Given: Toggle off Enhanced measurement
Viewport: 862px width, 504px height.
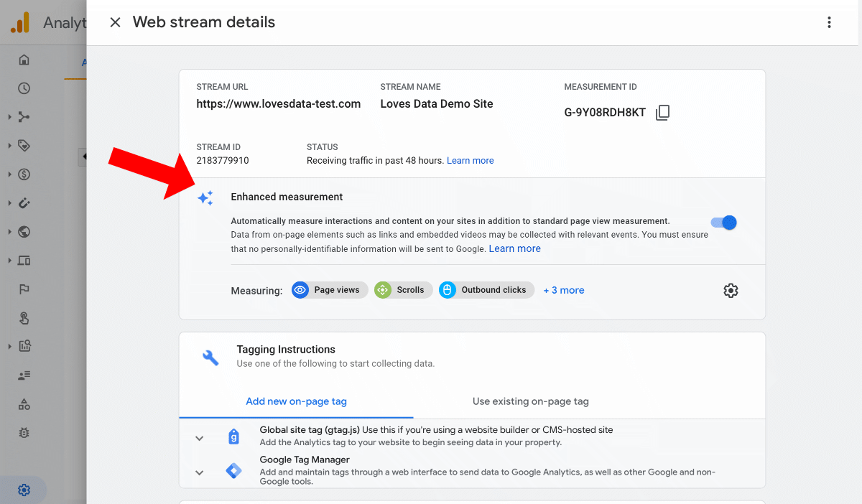Looking at the screenshot, I should tap(724, 223).
